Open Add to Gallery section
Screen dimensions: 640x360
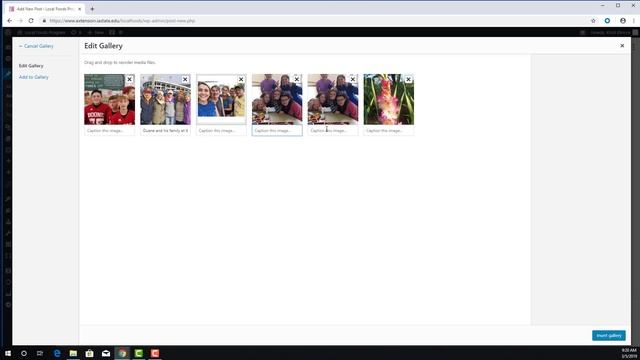point(33,77)
